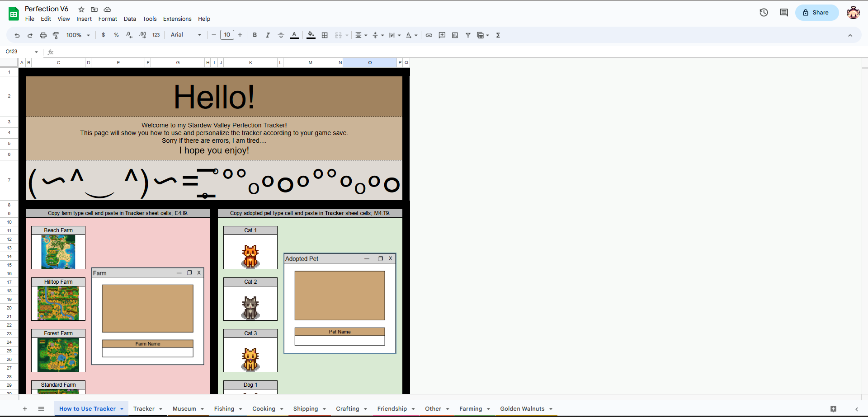Click the plus to increase font size

[x=240, y=35]
